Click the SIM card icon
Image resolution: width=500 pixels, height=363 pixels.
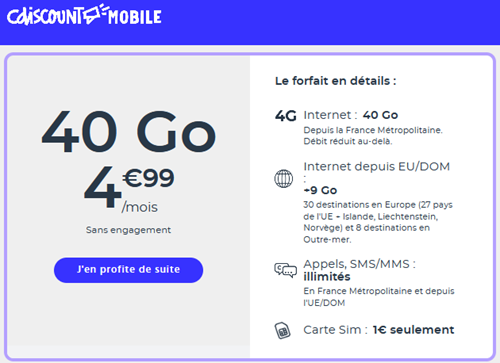click(x=282, y=331)
